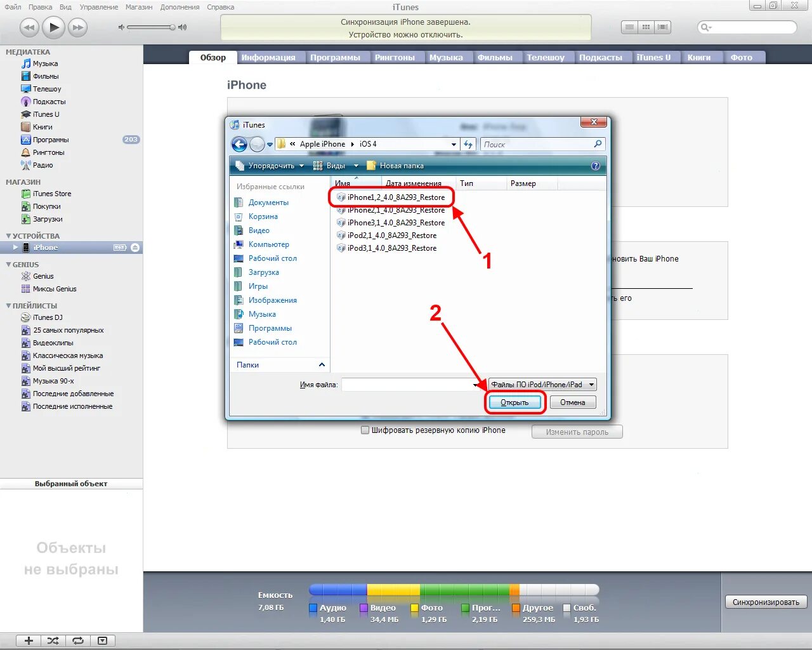Open Подкасты in the library sidebar

coord(49,102)
